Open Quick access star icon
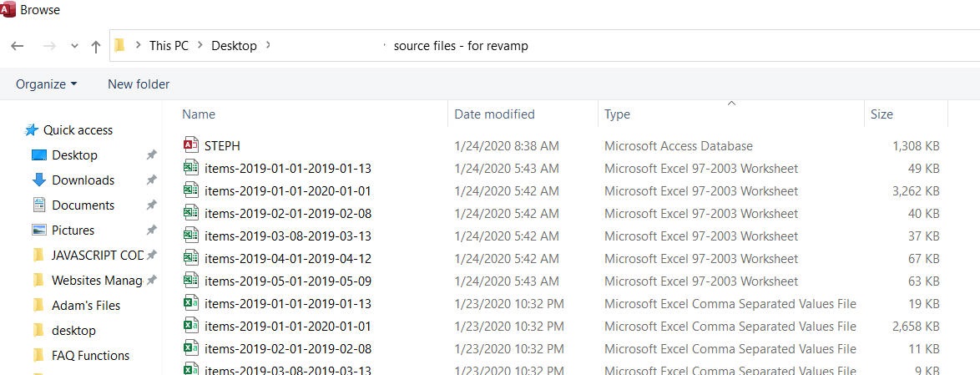 point(32,129)
